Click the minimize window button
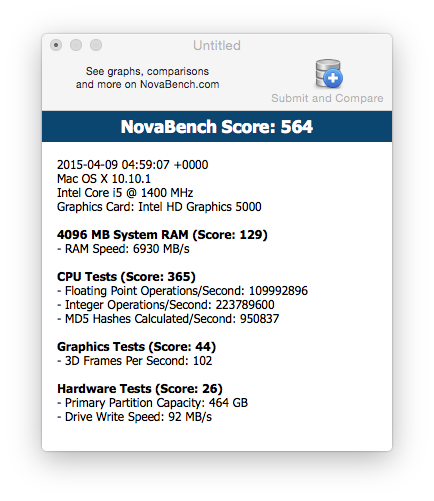 pyautogui.click(x=76, y=45)
